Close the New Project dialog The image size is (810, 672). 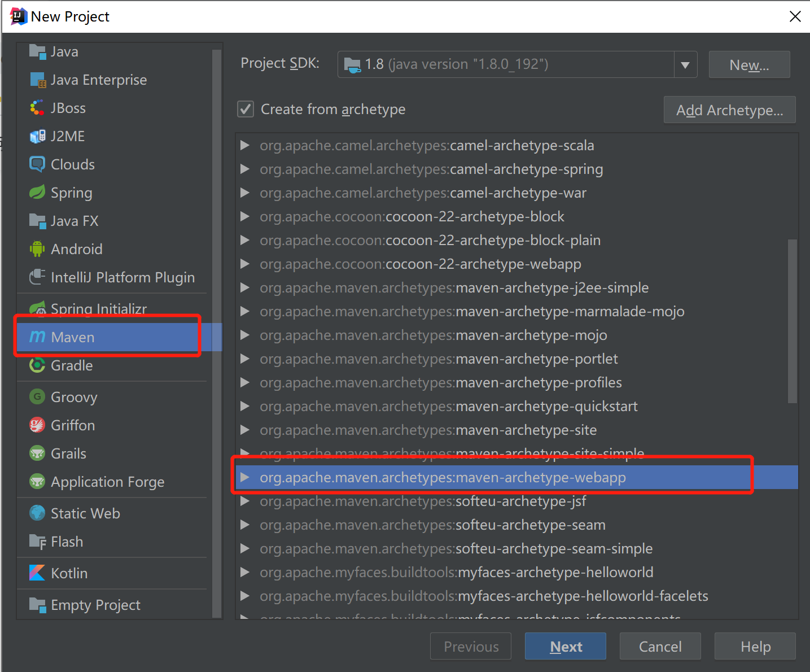coord(795,16)
